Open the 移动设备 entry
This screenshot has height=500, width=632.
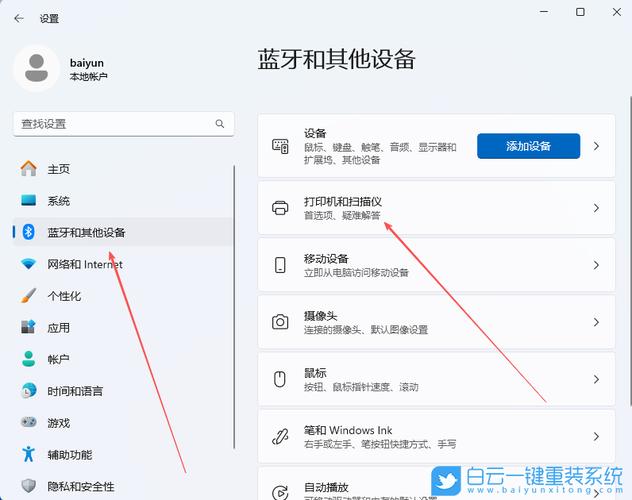pos(437,265)
